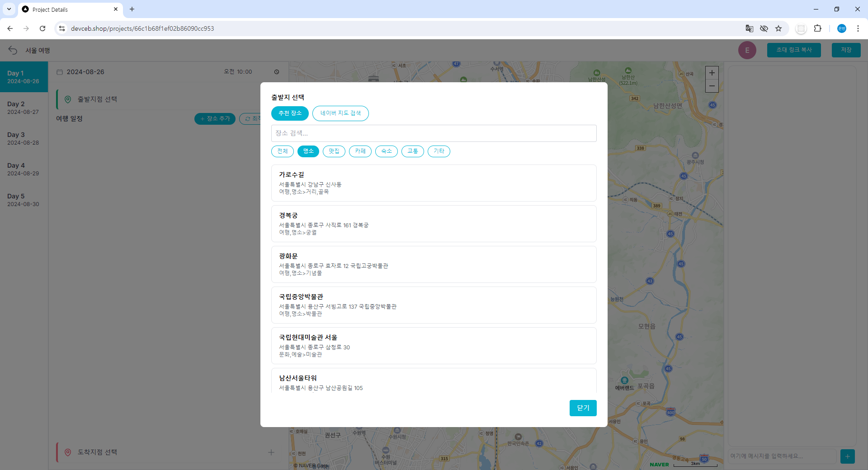Click the back arrow beside 서울 여행
Viewport: 868px width, 470px height.
13,50
